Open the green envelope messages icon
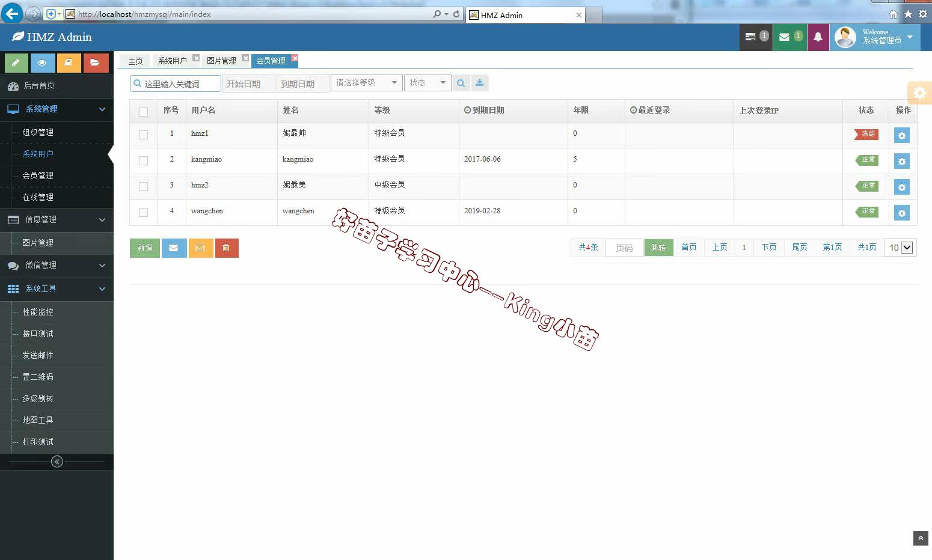Image resolution: width=932 pixels, height=560 pixels. coord(785,37)
